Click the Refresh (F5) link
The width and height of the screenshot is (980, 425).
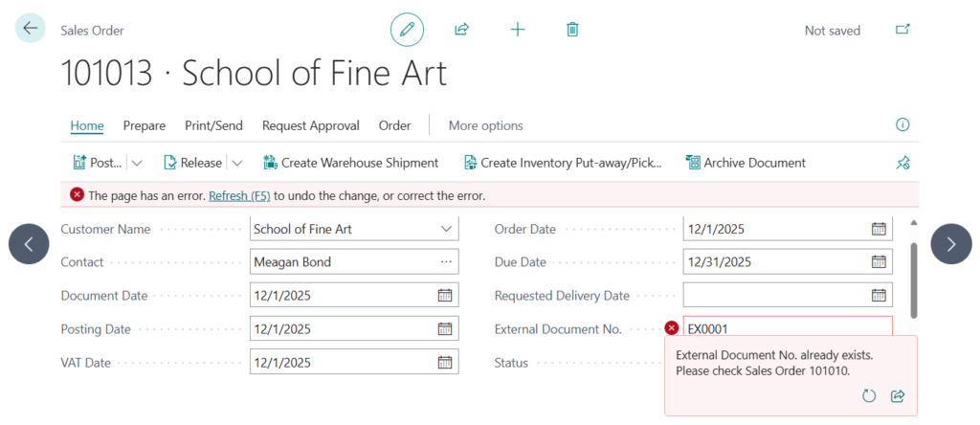(239, 195)
